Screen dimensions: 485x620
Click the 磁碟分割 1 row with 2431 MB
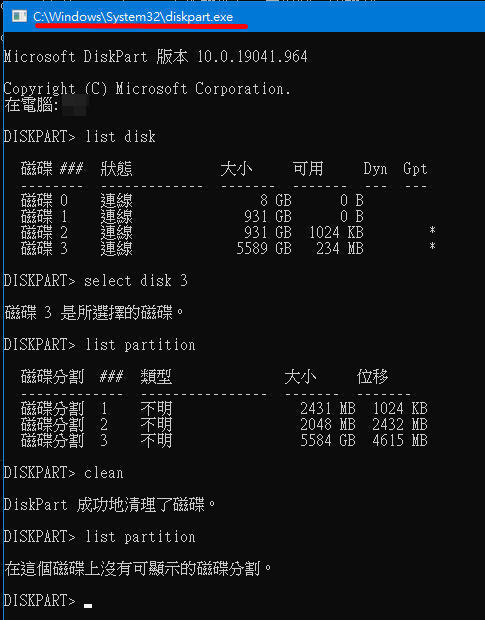coord(224,408)
